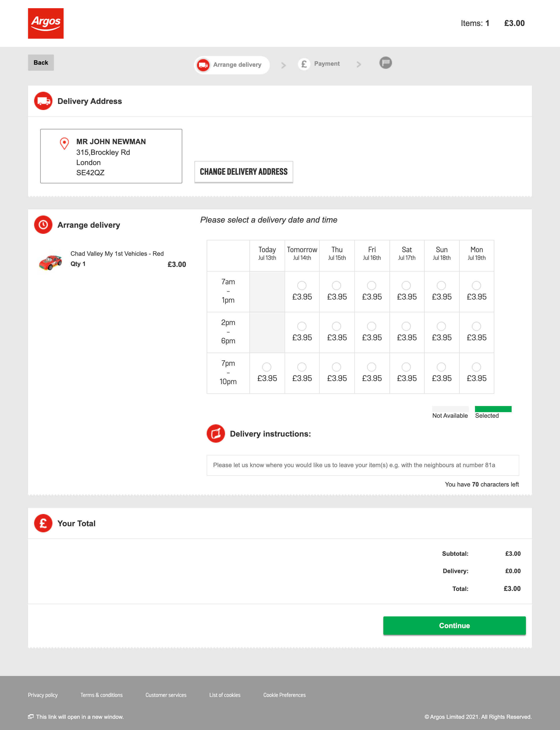Select the Tomorrow Jul 14th 7am–1pm delivery slot

[301, 285]
